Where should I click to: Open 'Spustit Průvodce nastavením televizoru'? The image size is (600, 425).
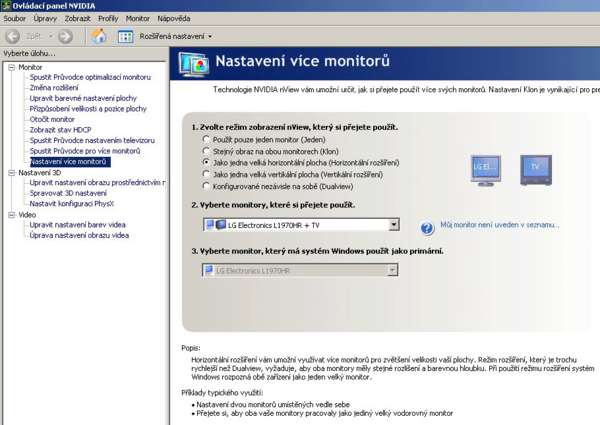click(92, 140)
